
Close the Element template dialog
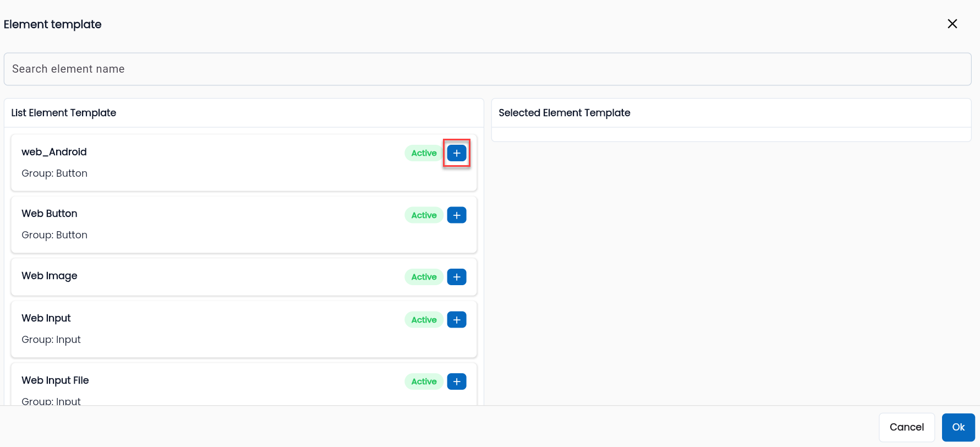[952, 24]
